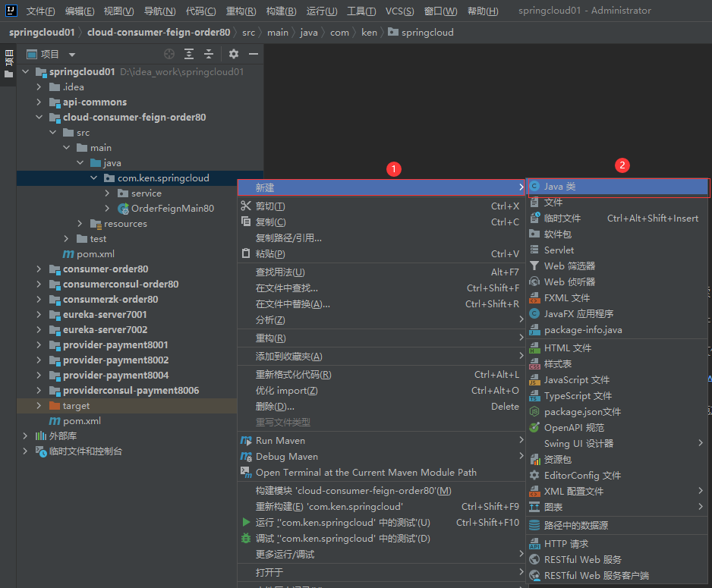Open the Project panel options gear icon

click(233, 54)
